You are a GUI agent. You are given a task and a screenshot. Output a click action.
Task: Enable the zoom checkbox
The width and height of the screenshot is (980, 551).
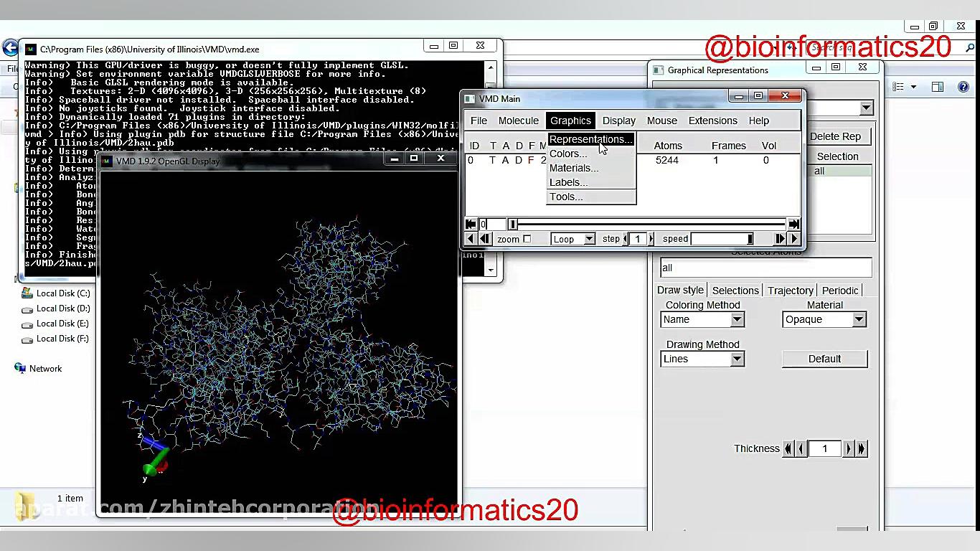(527, 239)
